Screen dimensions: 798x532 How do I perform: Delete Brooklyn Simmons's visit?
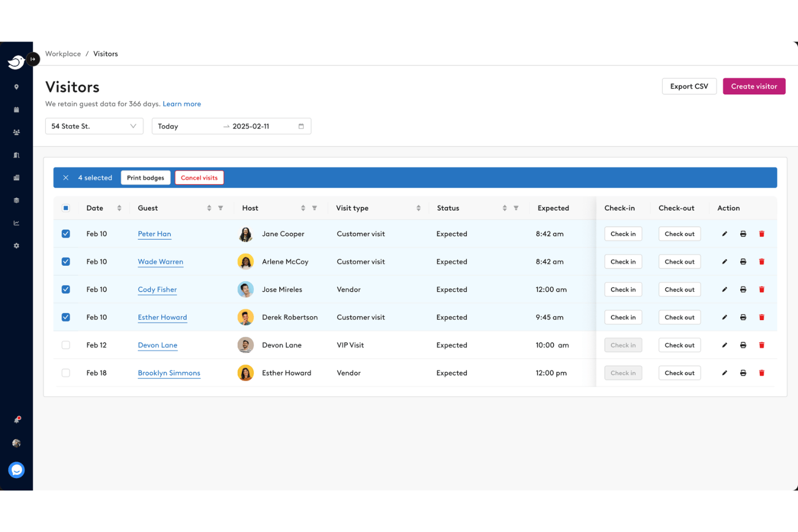pyautogui.click(x=761, y=373)
